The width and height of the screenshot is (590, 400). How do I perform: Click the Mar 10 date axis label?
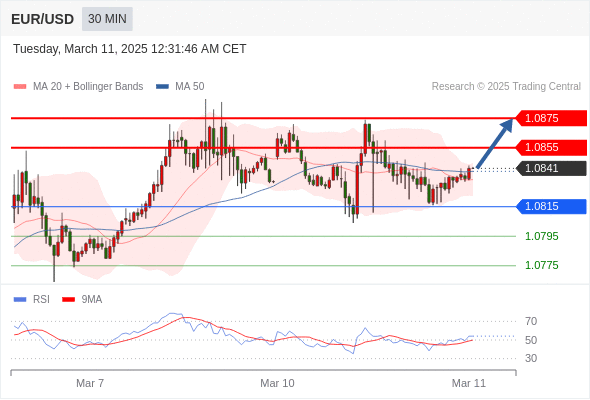277,383
